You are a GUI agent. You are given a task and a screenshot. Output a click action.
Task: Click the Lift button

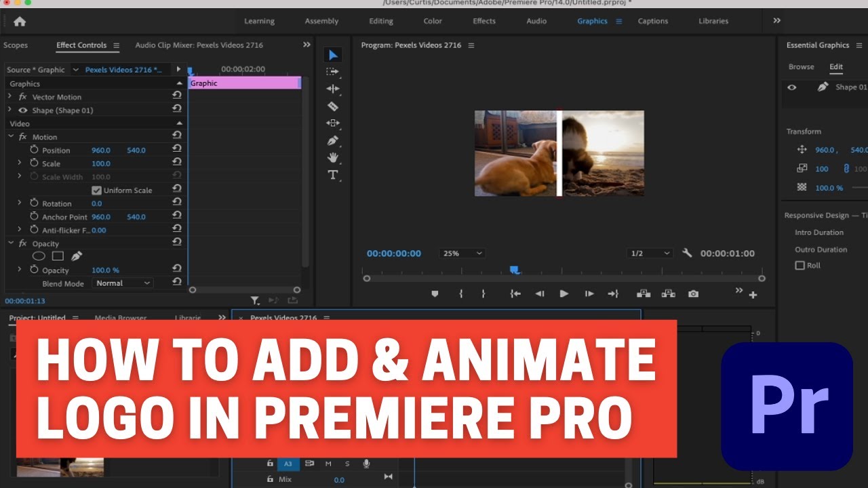pos(644,293)
